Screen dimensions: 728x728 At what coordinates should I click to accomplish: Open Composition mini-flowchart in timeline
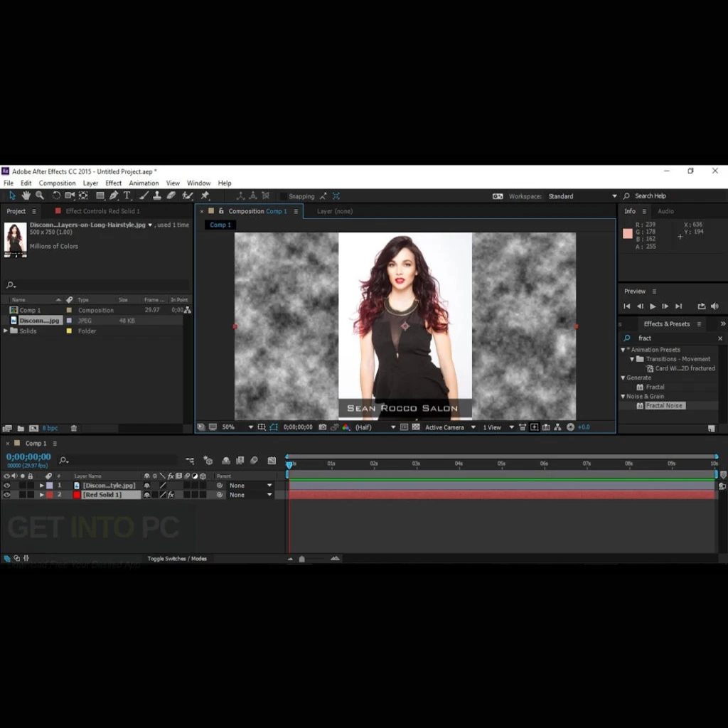(190, 461)
